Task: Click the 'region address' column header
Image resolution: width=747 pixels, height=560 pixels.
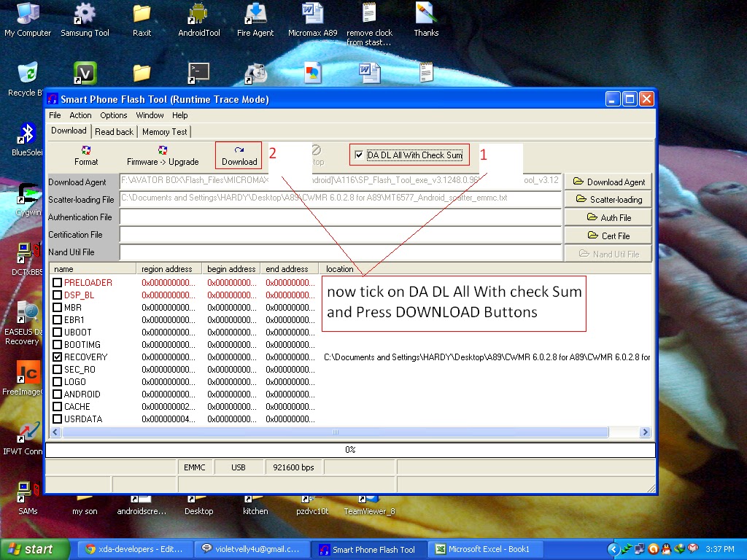Action: [169, 269]
